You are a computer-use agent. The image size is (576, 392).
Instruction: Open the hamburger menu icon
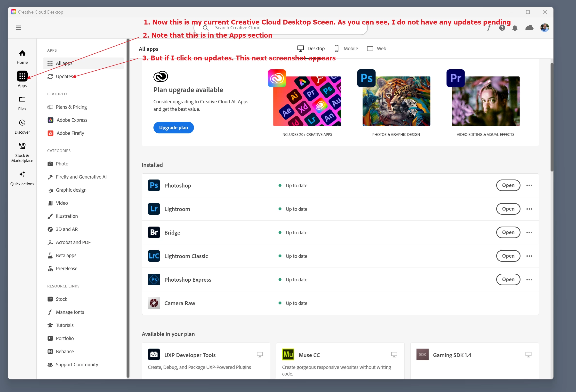18,28
